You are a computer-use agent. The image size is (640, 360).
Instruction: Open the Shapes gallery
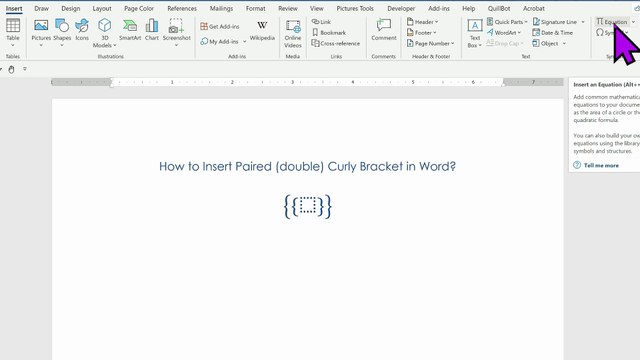click(x=62, y=33)
